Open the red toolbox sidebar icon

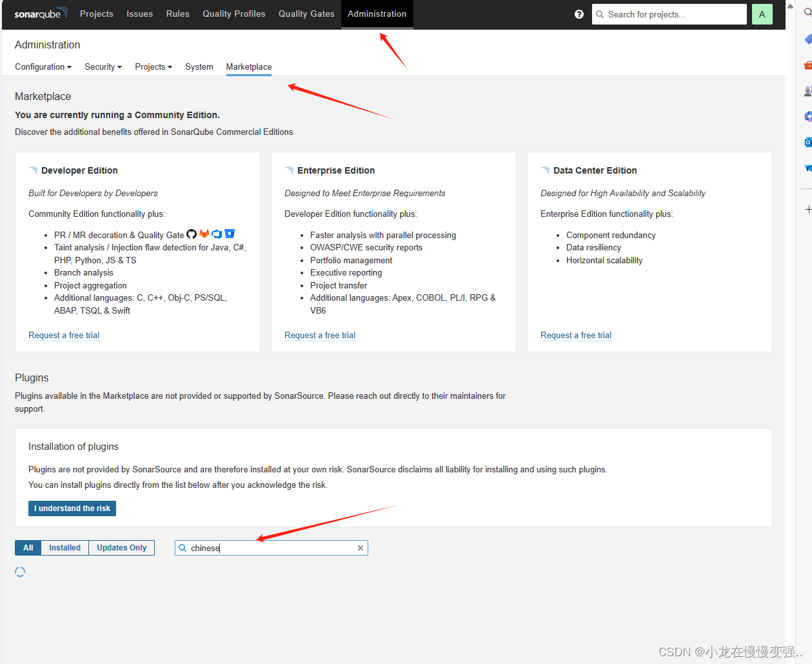tap(807, 65)
